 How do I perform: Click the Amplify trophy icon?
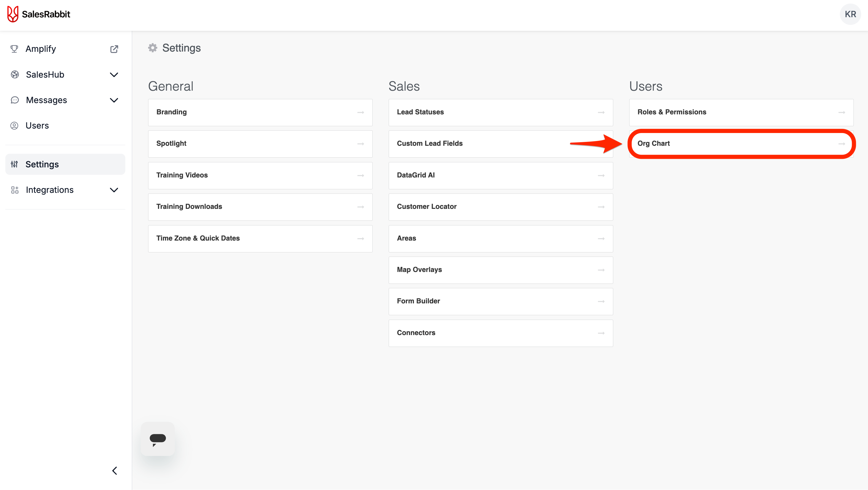(x=14, y=49)
